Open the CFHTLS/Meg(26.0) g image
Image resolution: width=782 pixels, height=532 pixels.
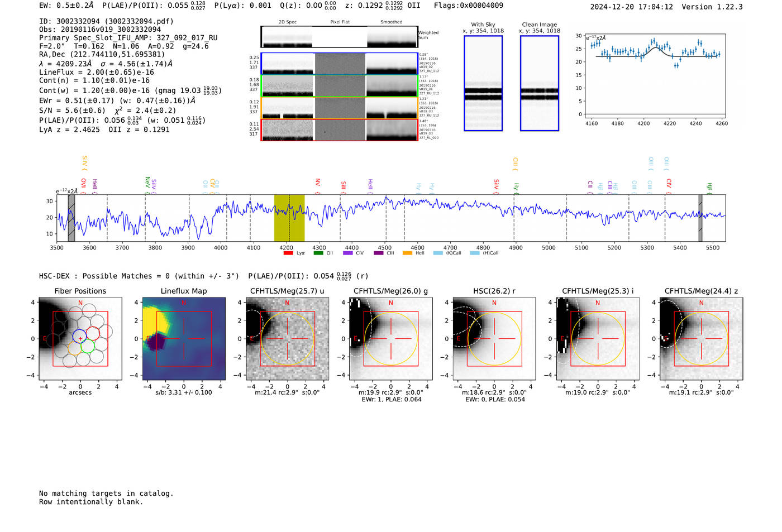point(390,339)
